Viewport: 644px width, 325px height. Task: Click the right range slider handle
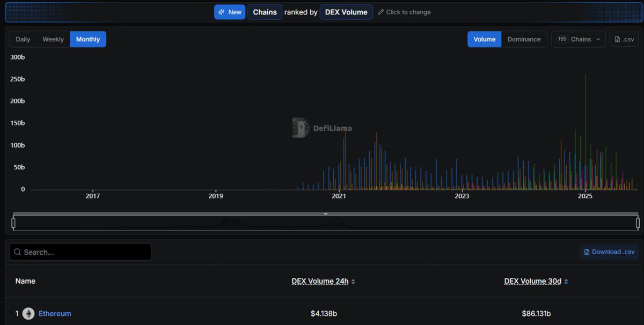coord(638,222)
